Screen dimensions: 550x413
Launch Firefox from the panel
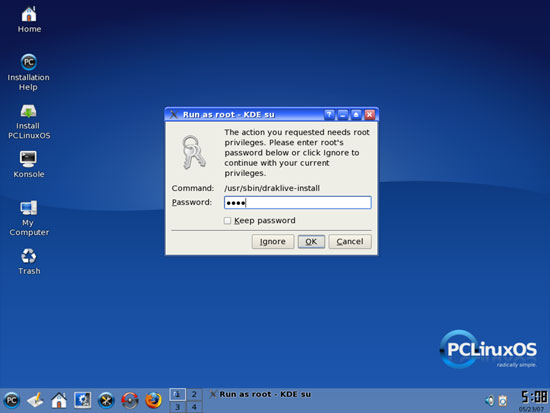[153, 400]
